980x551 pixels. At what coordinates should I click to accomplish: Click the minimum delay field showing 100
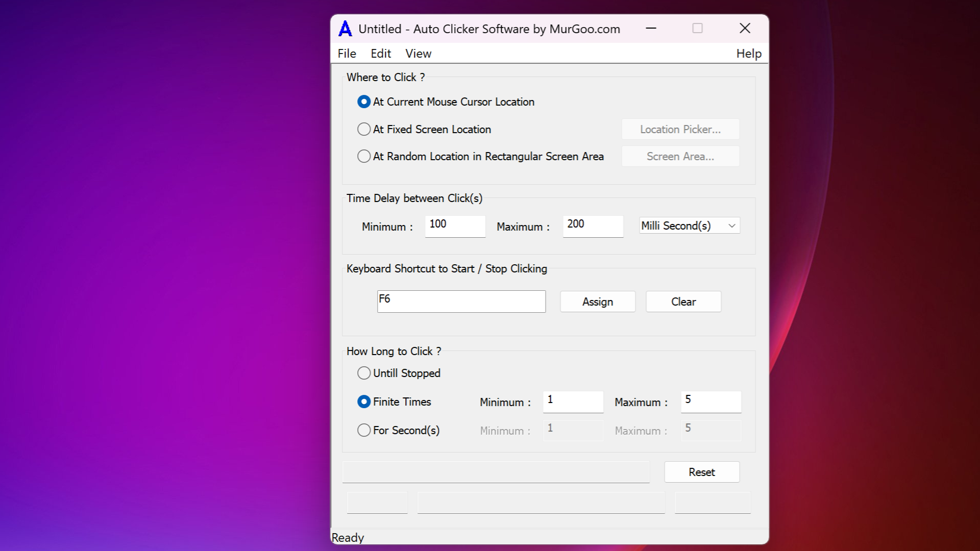pos(454,226)
